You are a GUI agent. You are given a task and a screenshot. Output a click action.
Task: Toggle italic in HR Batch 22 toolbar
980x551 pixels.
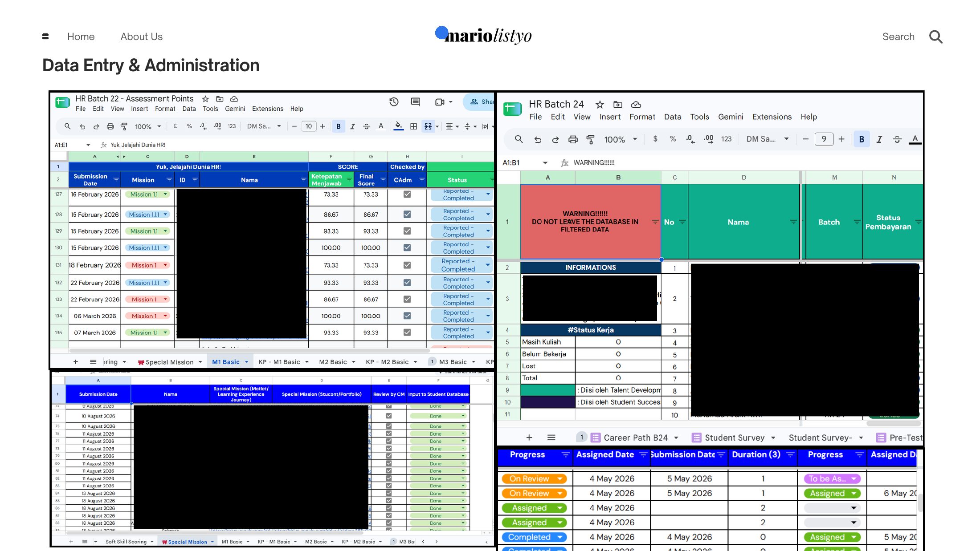(x=352, y=126)
